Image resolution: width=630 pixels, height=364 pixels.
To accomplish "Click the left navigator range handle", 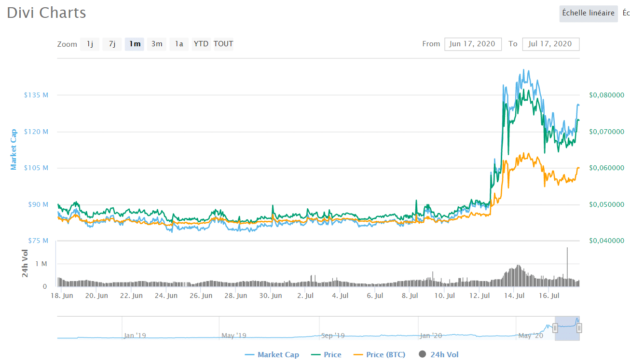I will 555,328.
